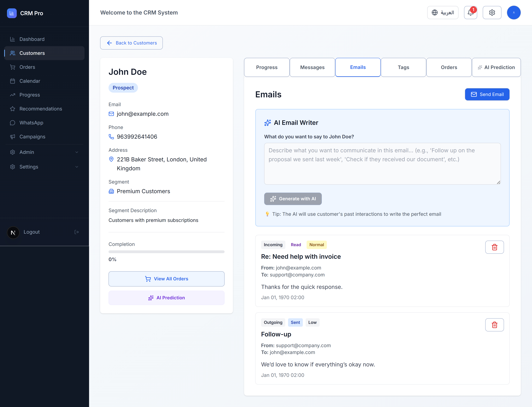
Task: Expand the Settings menu chevron
Action: 77,167
